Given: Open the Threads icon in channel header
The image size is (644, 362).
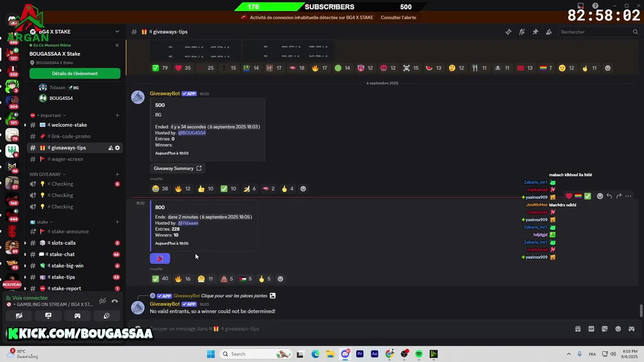Looking at the screenshot, I should tap(508, 32).
